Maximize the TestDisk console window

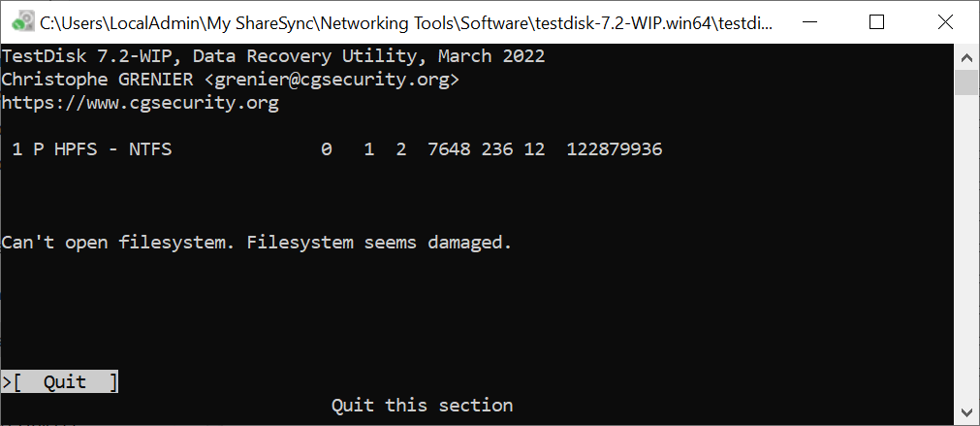point(877,22)
